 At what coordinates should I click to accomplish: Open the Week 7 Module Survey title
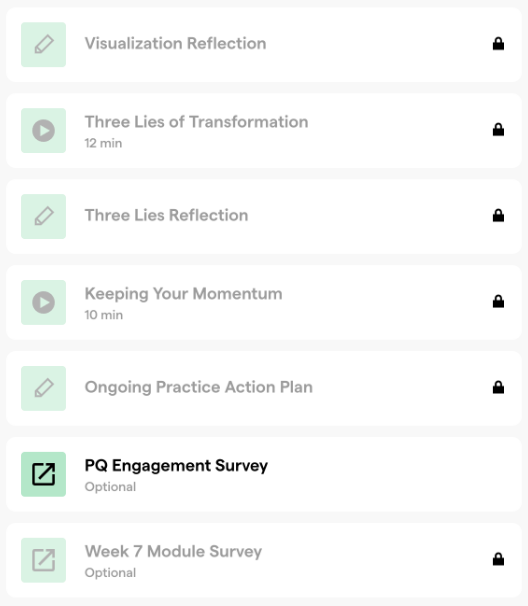[173, 552]
